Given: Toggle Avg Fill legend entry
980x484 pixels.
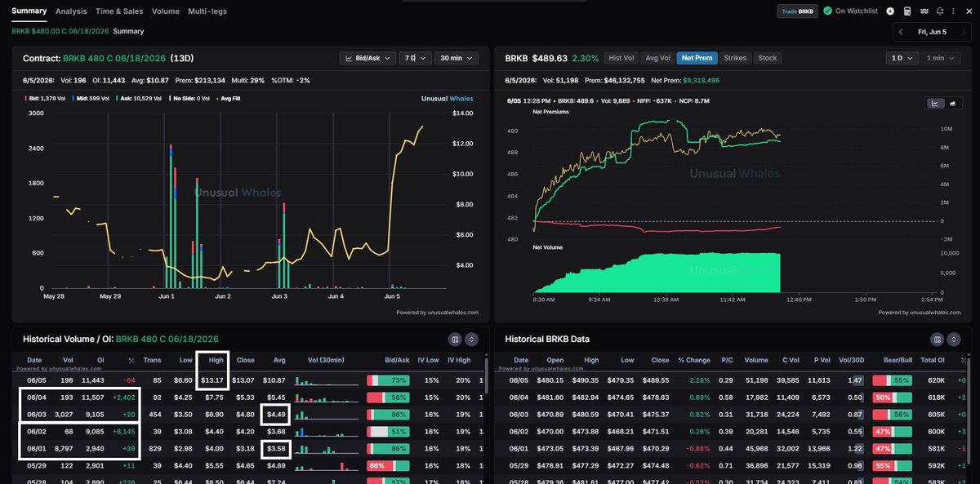Looking at the screenshot, I should 230,98.
